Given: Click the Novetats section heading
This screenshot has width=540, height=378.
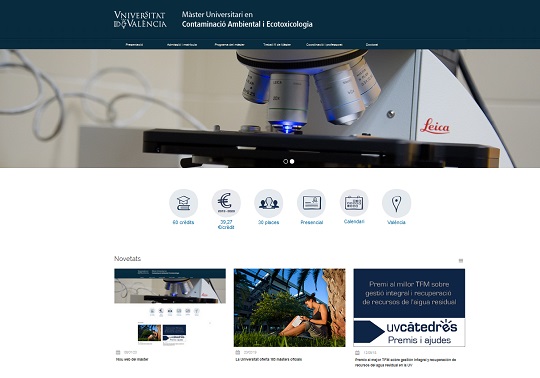Looking at the screenshot, I should pos(127,259).
